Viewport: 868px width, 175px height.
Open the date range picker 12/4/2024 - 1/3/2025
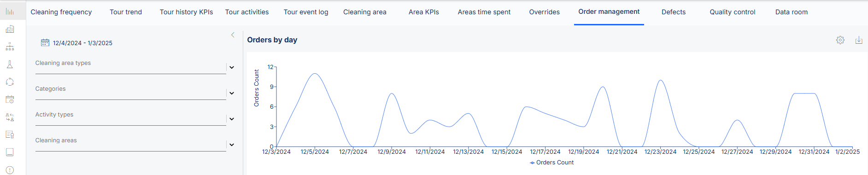tap(76, 43)
